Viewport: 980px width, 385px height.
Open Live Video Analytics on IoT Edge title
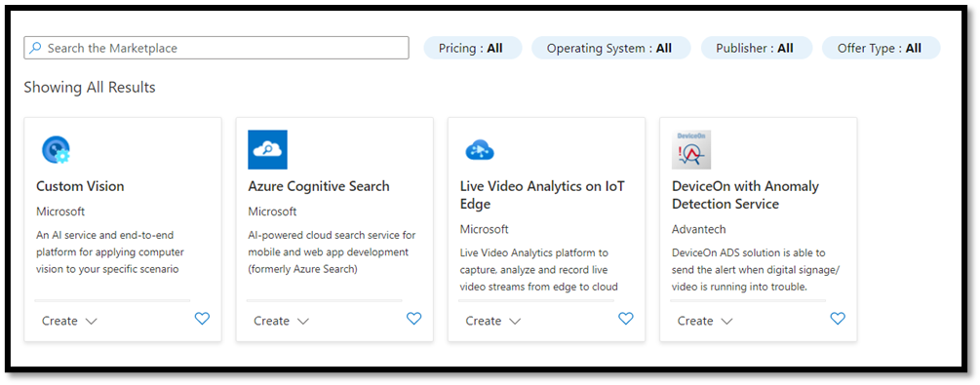(542, 195)
